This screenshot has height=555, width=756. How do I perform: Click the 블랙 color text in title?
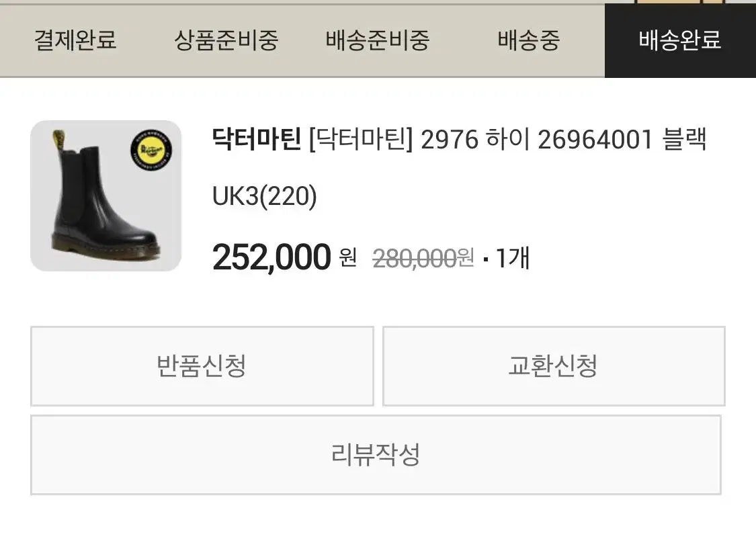click(685, 139)
